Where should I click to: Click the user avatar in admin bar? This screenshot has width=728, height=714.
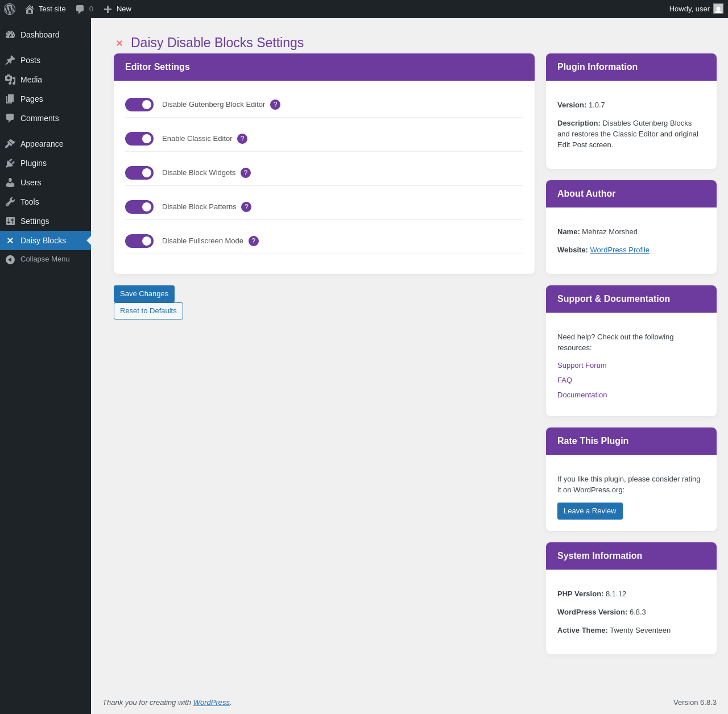[x=718, y=9]
